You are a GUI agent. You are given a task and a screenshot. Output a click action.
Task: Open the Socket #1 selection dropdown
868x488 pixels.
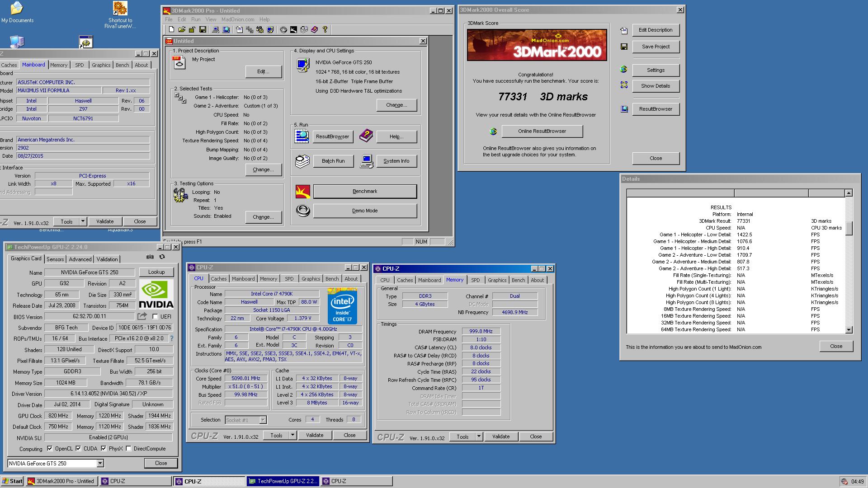262,420
